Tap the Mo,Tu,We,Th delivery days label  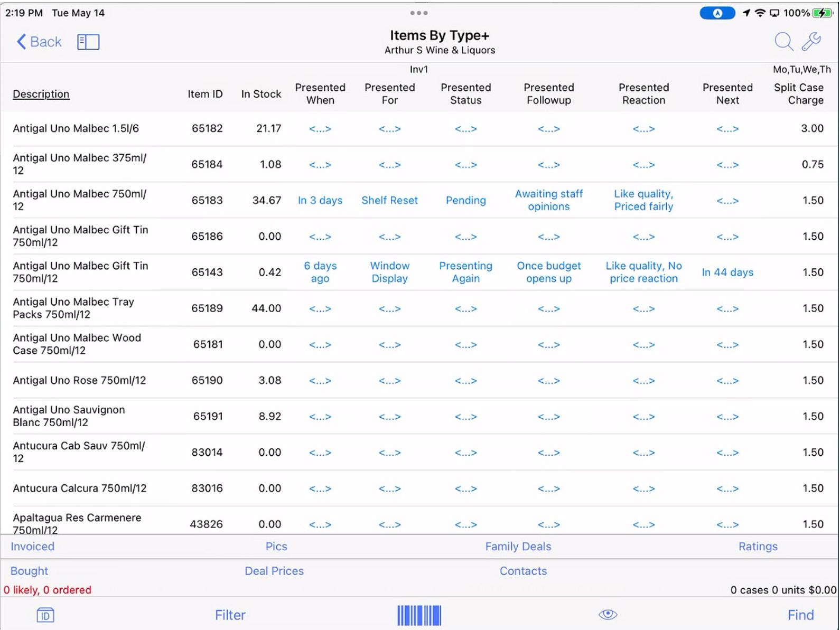[x=802, y=69]
